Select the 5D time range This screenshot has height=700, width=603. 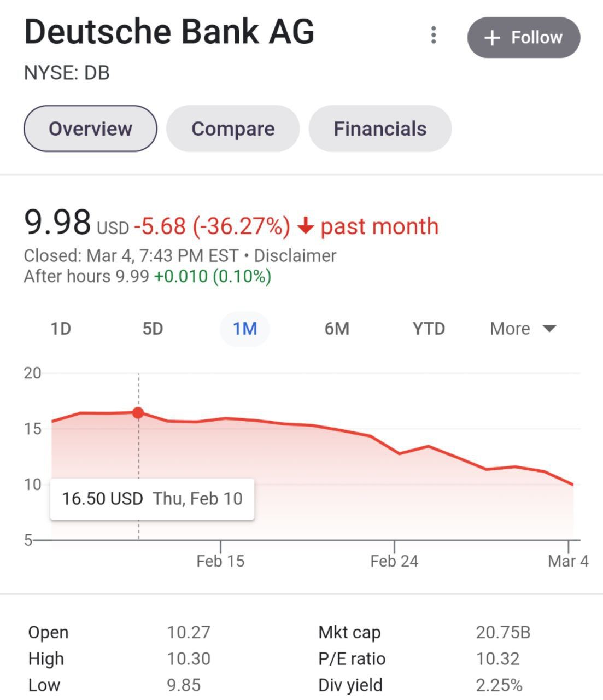pos(153,329)
